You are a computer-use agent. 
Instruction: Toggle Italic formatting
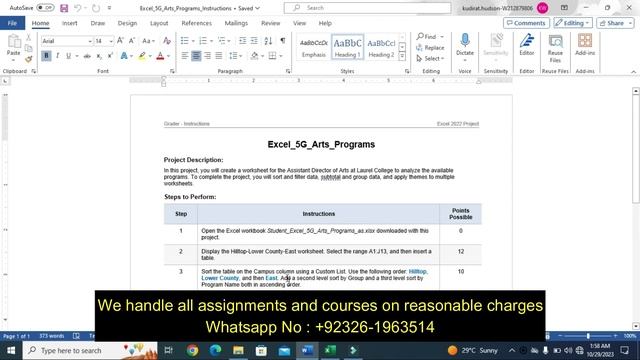[x=58, y=56]
